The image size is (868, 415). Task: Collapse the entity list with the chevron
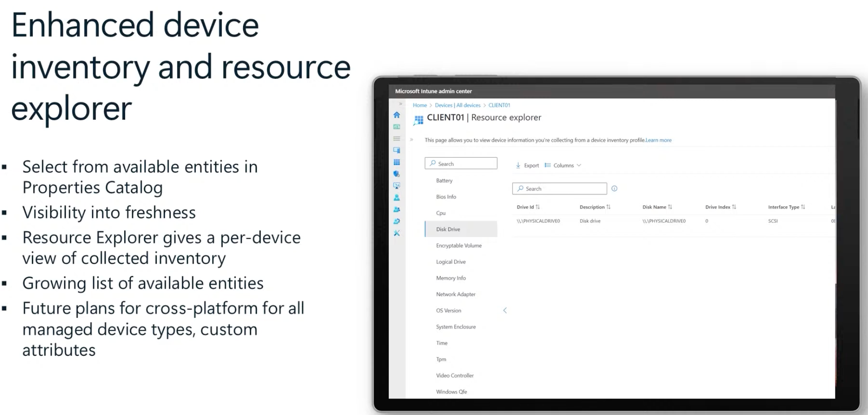(x=505, y=310)
